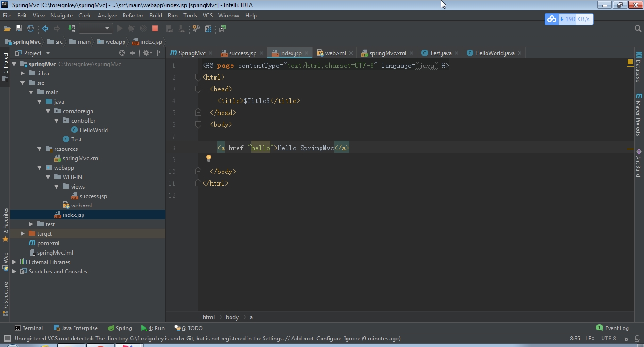
Task: Click the LF line separator selector
Action: click(x=590, y=339)
